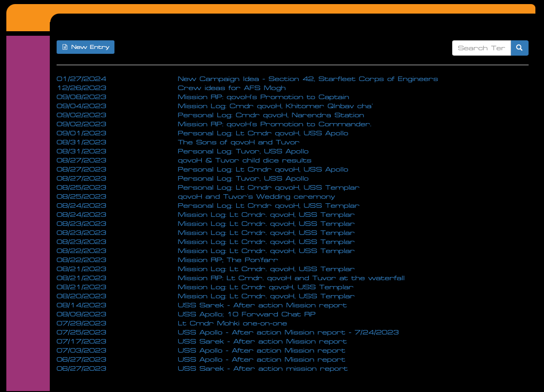Select the 01/27/2024 date entry
Image resolution: width=544 pixels, height=392 pixels.
click(81, 79)
